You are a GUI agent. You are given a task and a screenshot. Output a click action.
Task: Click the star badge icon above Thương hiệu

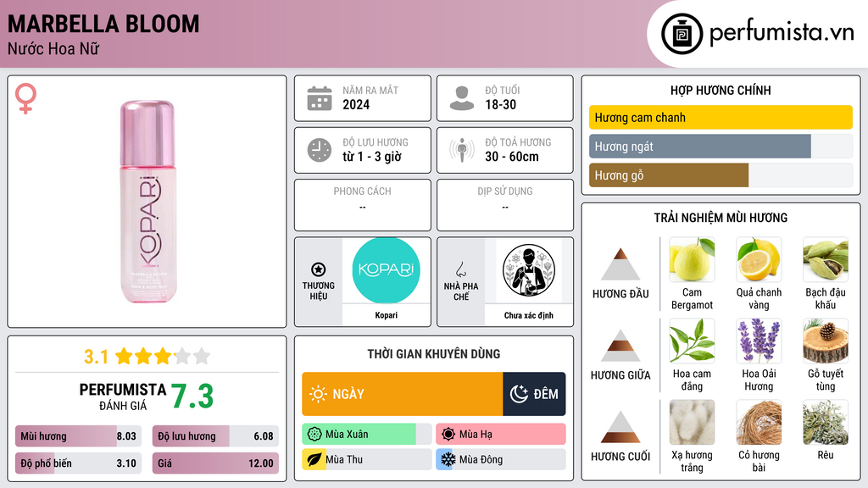pos(319,269)
